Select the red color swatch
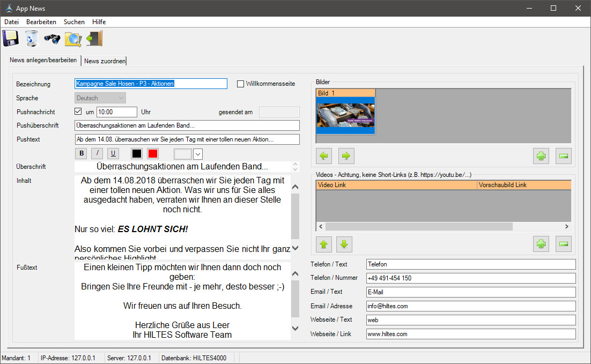 point(153,153)
